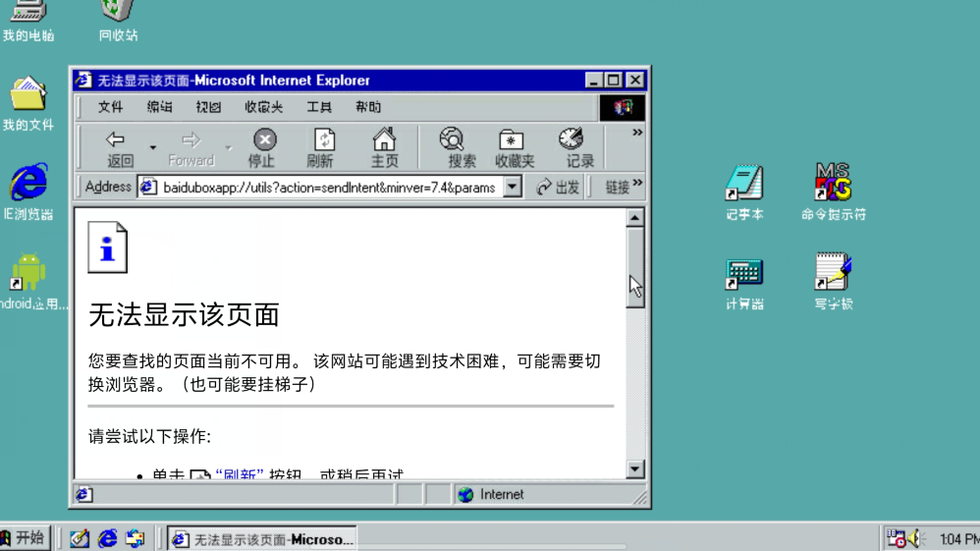Viewport: 980px width, 551px height.
Task: Click the text 请尝试以下操作:
Action: pyautogui.click(x=149, y=436)
